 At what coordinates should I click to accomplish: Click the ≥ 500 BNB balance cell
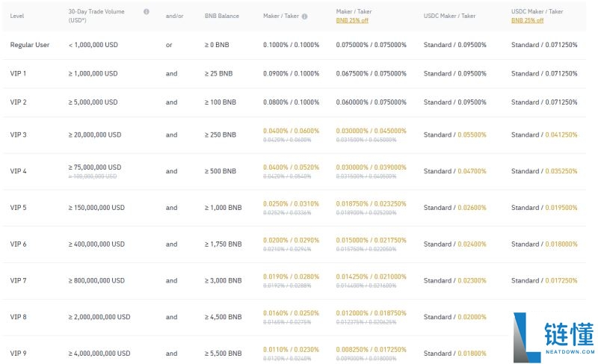(x=221, y=171)
